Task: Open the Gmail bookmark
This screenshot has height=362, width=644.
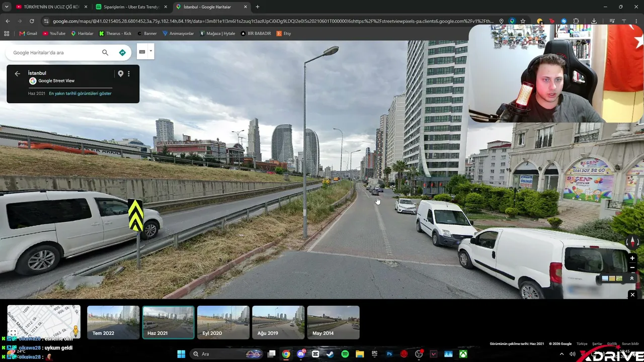Action: tap(28, 34)
